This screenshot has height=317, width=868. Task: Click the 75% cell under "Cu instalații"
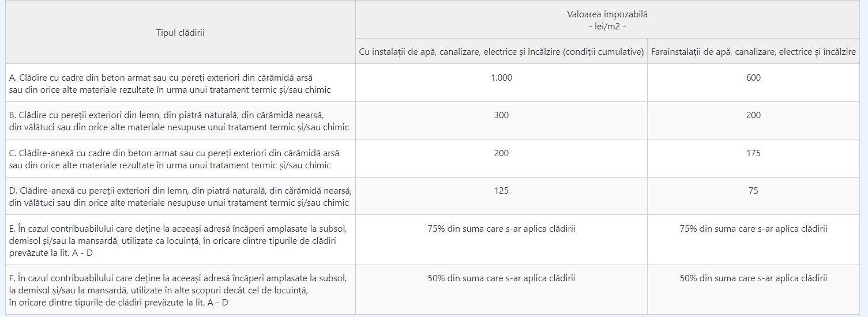coord(501,229)
